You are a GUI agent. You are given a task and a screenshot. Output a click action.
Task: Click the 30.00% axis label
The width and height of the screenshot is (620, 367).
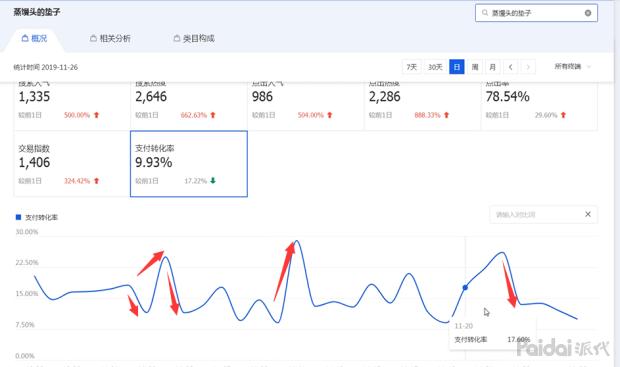(27, 232)
